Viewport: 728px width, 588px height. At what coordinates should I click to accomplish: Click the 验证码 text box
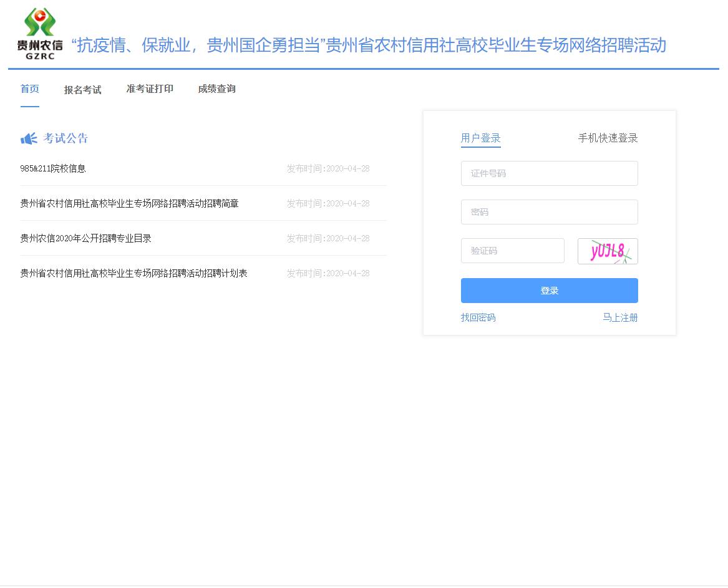512,251
